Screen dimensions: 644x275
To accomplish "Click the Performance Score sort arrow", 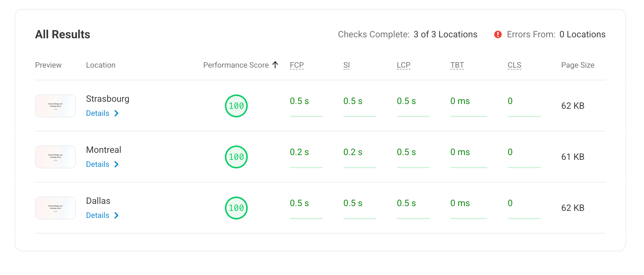I will [x=275, y=65].
